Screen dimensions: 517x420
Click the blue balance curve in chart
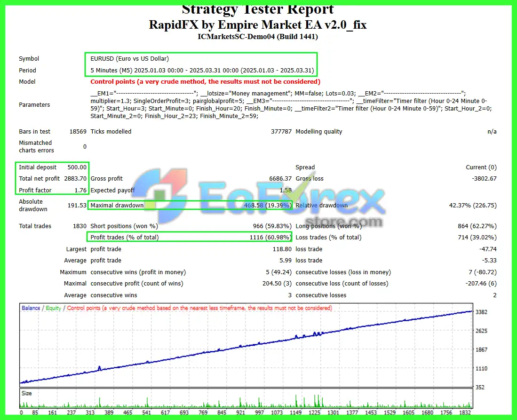click(x=246, y=346)
